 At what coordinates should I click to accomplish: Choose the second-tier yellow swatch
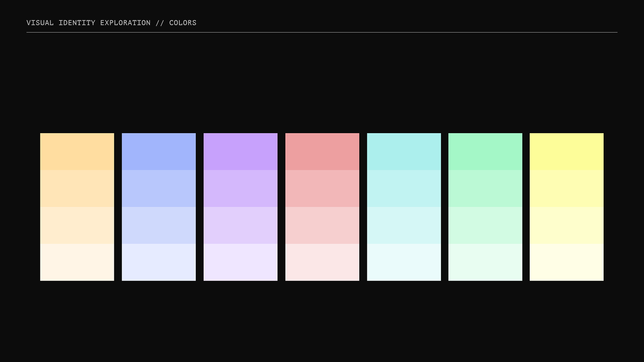click(567, 188)
